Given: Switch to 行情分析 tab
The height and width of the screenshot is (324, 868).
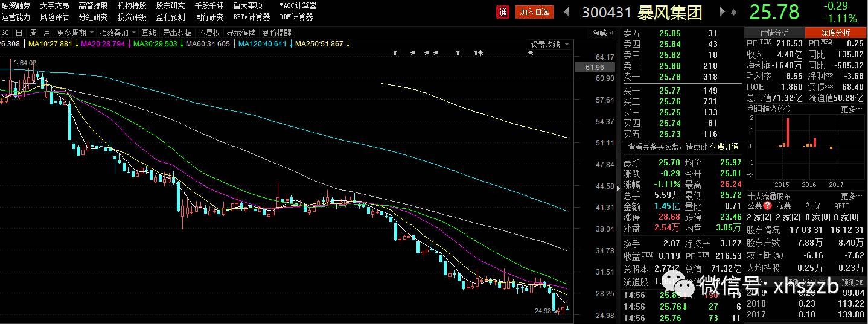Looking at the screenshot, I should pyautogui.click(x=774, y=33).
